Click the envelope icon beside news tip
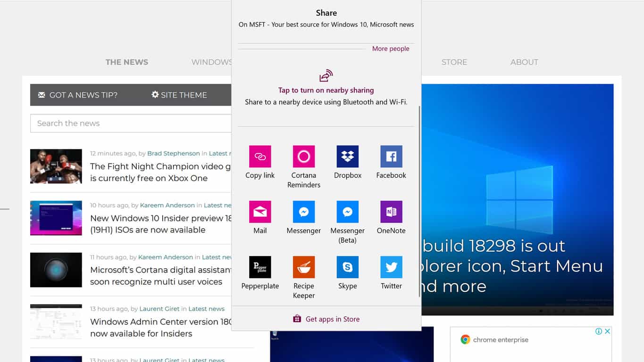The height and width of the screenshot is (362, 644). (x=42, y=95)
